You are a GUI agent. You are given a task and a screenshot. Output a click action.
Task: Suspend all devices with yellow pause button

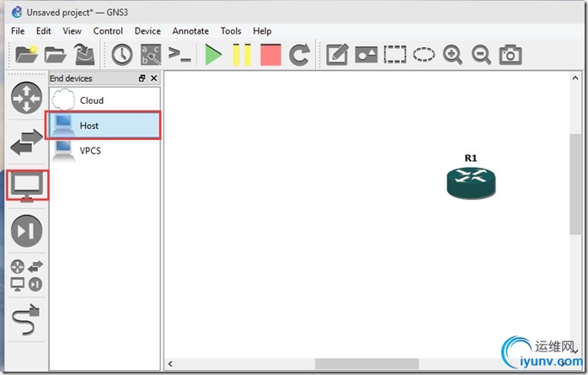coord(242,55)
